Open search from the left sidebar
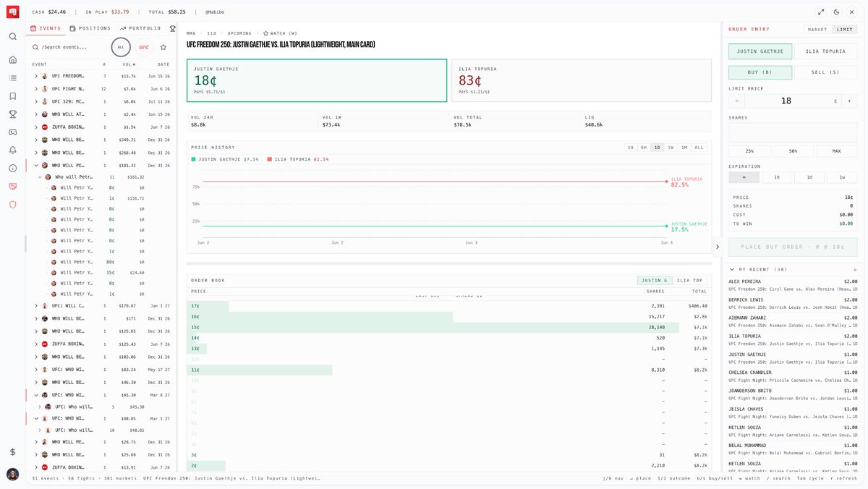The height and width of the screenshot is (489, 868). pyautogui.click(x=13, y=36)
